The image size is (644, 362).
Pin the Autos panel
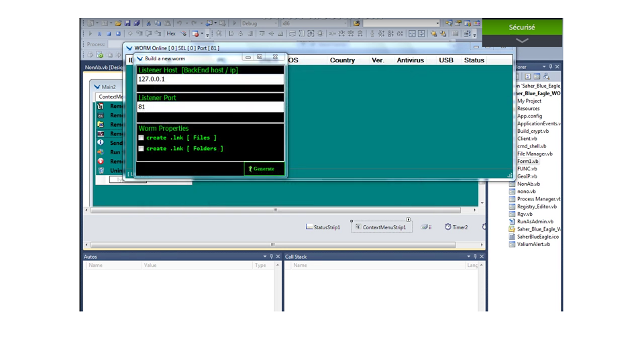coord(271,257)
